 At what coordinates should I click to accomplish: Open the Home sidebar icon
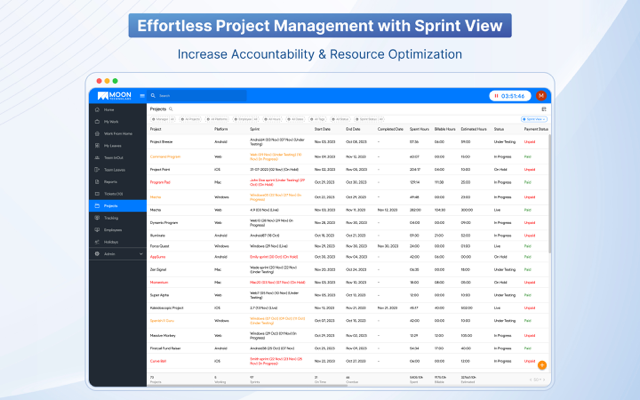pos(97,109)
